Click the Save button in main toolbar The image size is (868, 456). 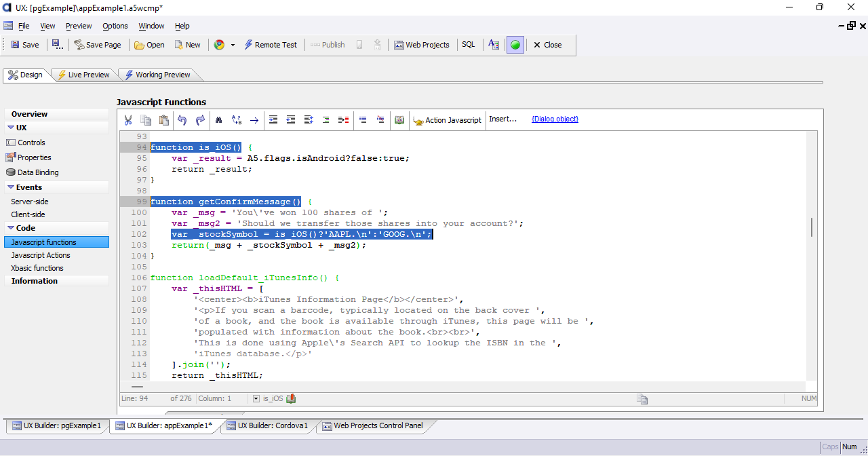25,45
